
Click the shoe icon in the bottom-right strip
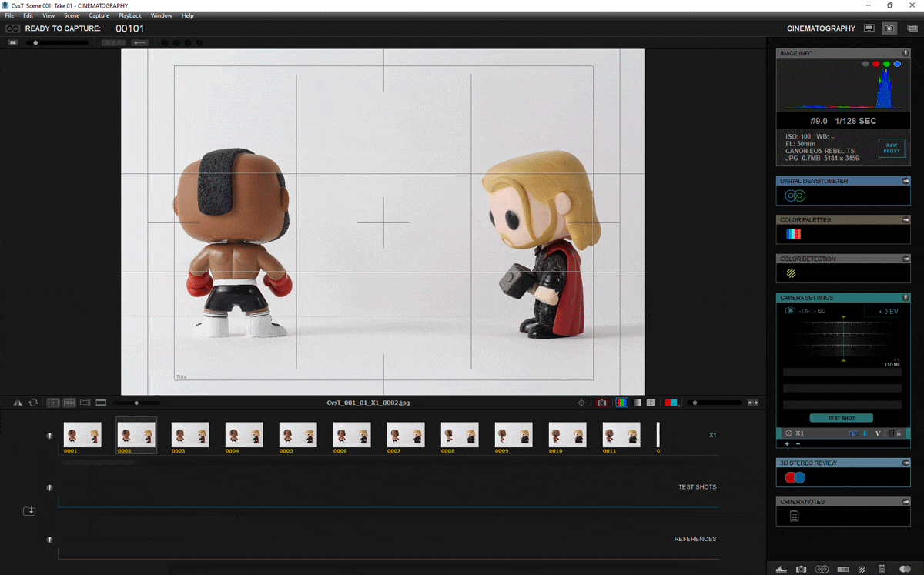781,569
